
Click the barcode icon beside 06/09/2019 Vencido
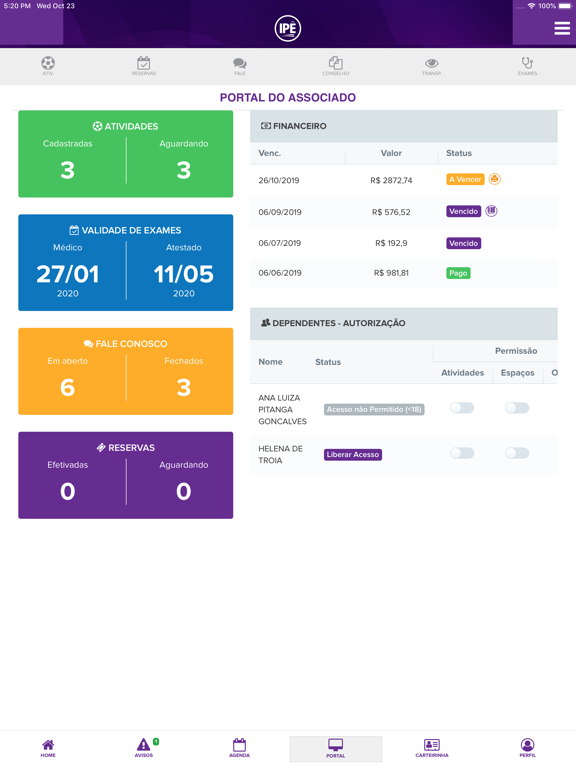491,211
